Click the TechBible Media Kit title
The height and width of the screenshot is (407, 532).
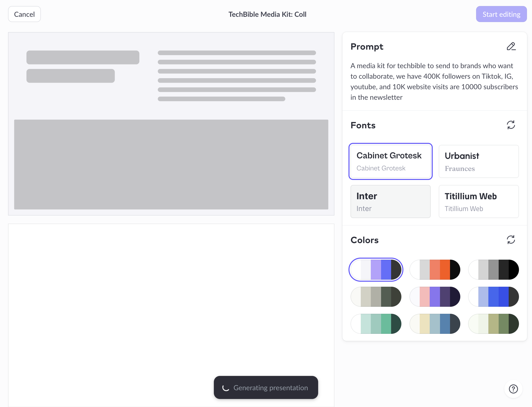click(x=267, y=14)
